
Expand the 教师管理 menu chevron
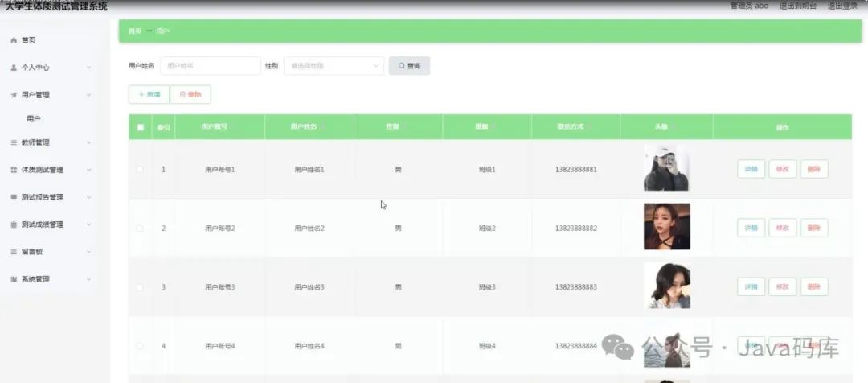[x=88, y=142]
